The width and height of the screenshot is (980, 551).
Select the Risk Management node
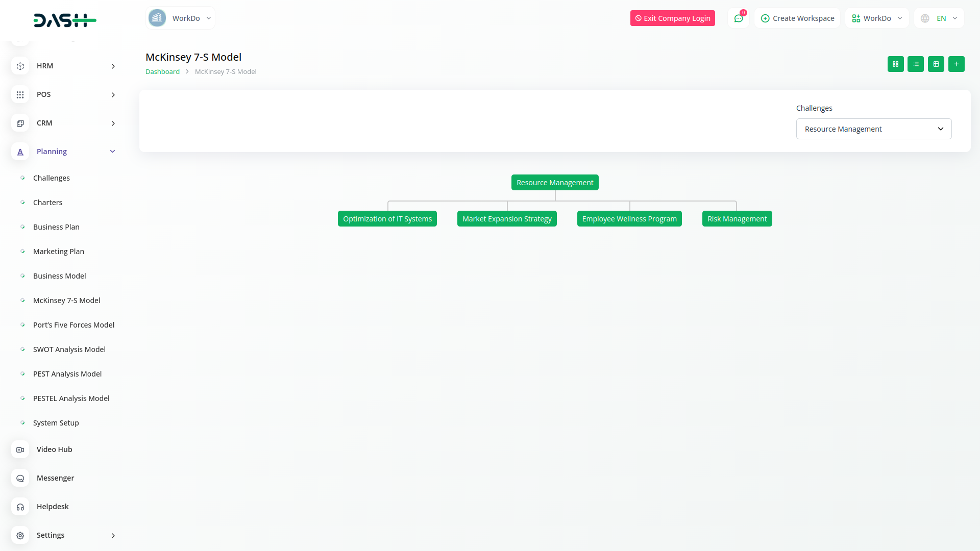(x=737, y=219)
